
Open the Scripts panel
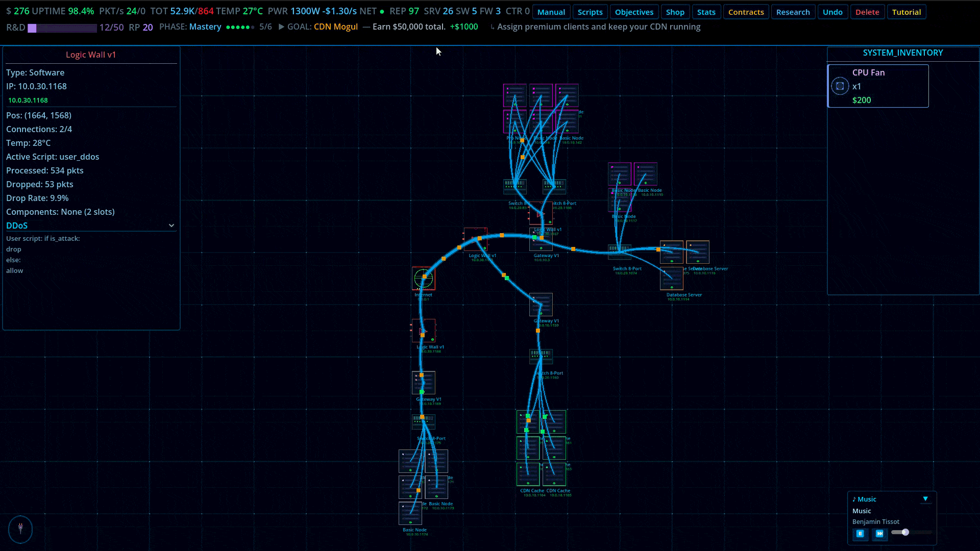(590, 12)
